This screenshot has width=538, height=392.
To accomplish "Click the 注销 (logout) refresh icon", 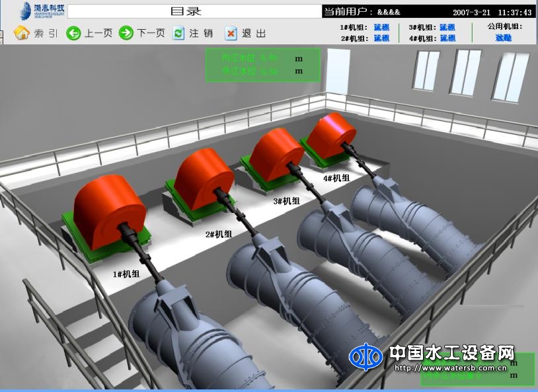I will [x=177, y=32].
